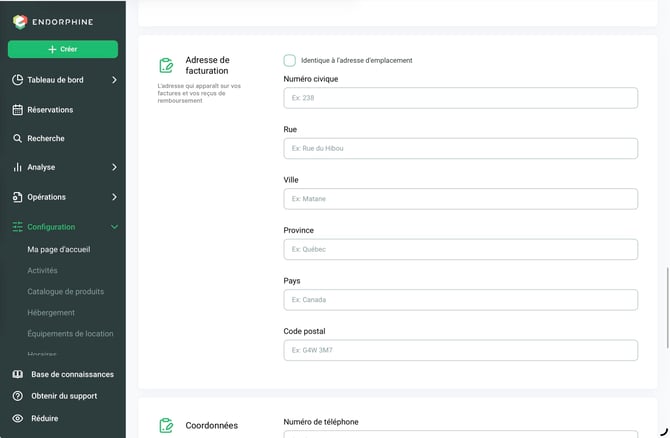This screenshot has width=670, height=438.
Task: Click the Adresse de facturation clipboard icon
Action: 166,65
